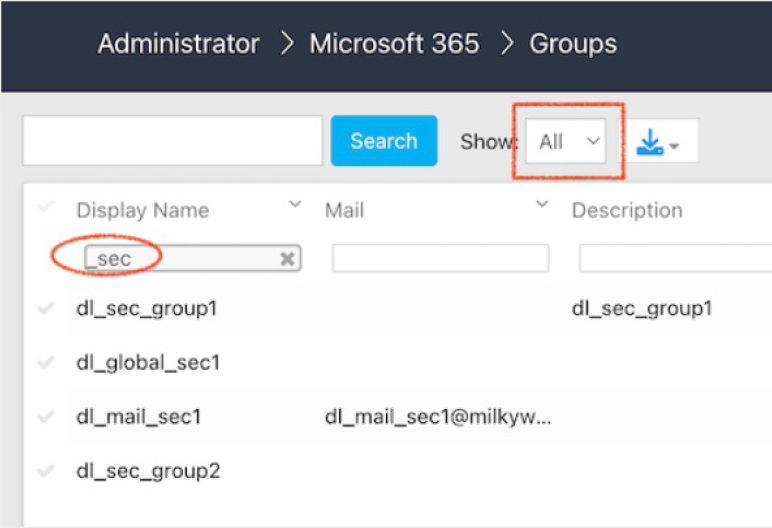The height and width of the screenshot is (528, 772).
Task: Edit the Display Name filter containing _sec
Action: pyautogui.click(x=193, y=258)
